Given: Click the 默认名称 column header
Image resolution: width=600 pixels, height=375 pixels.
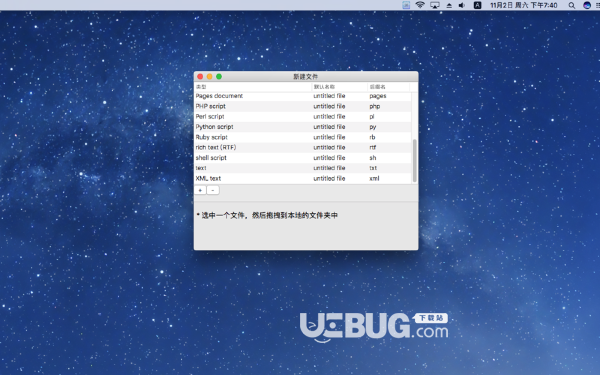Looking at the screenshot, I should click(340, 87).
